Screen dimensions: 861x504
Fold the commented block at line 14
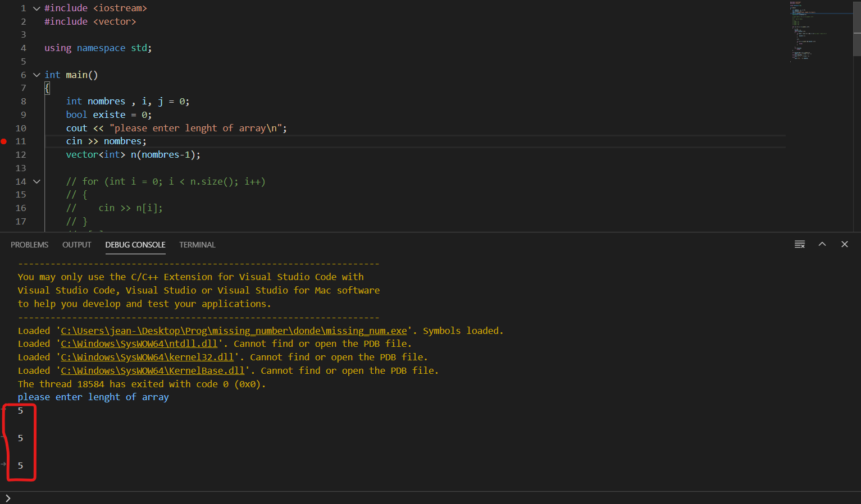coord(37,181)
